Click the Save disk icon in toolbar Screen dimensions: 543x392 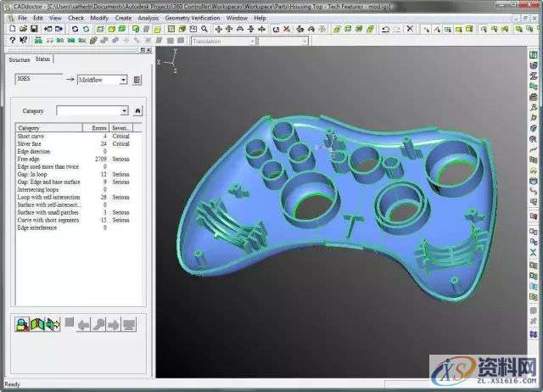[x=32, y=29]
